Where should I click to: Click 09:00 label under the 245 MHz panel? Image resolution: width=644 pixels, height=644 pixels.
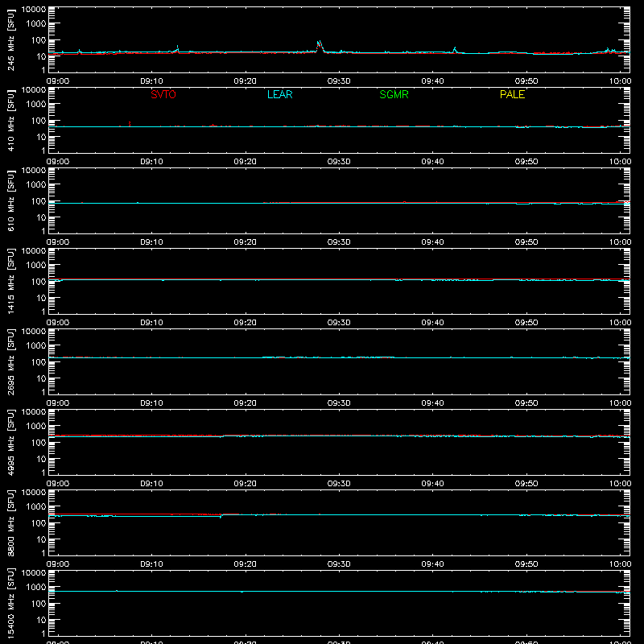point(57,81)
